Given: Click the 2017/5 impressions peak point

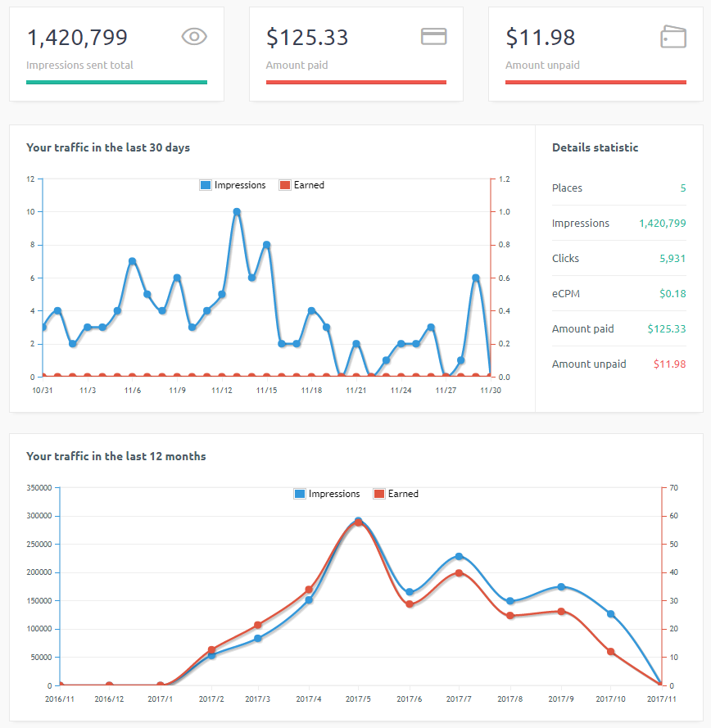Looking at the screenshot, I should [358, 521].
